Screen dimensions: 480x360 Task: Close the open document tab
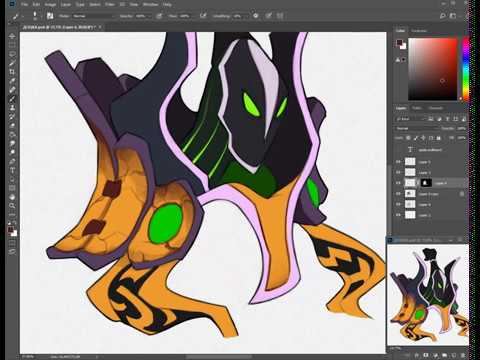click(x=100, y=27)
